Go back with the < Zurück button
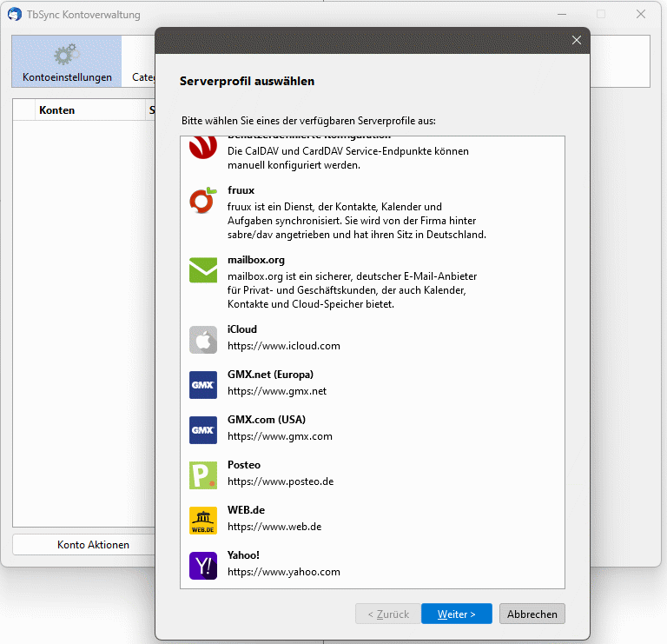Image resolution: width=667 pixels, height=644 pixels. pyautogui.click(x=388, y=614)
